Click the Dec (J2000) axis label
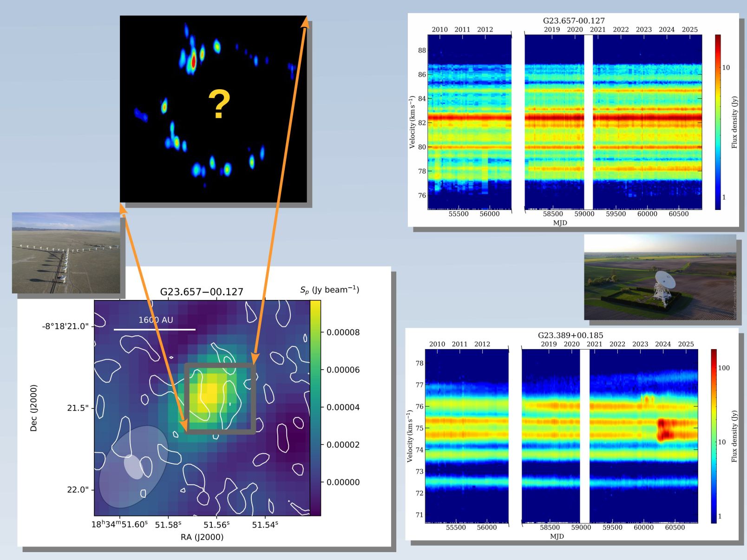Viewport: 747px width, 560px height. [33, 408]
